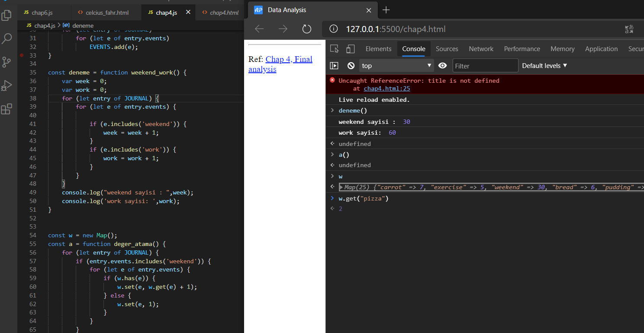This screenshot has height=333, width=644.
Task: Click the w.get("pizza") console entry
Action: point(364,198)
